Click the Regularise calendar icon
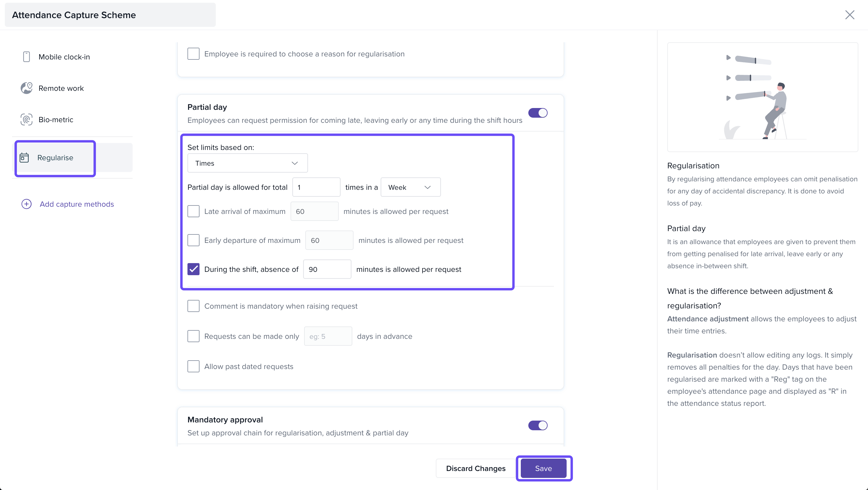 click(x=24, y=157)
